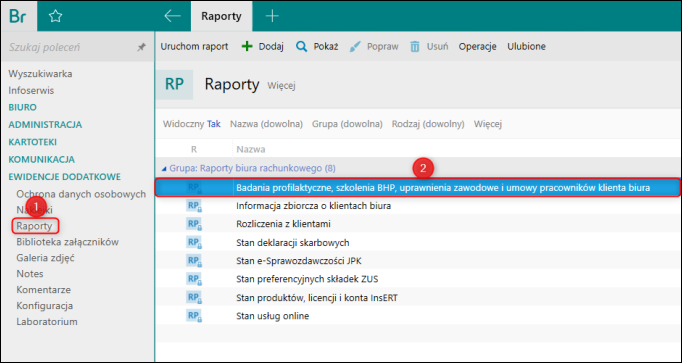Image resolution: width=682 pixels, height=363 pixels.
Task: Go back with the left arrow
Action: click(x=172, y=16)
